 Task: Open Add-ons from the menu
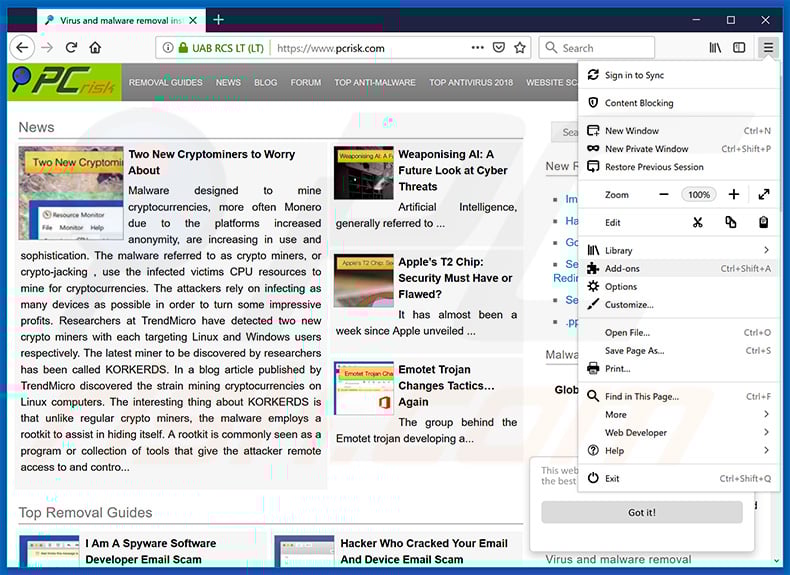click(x=678, y=269)
